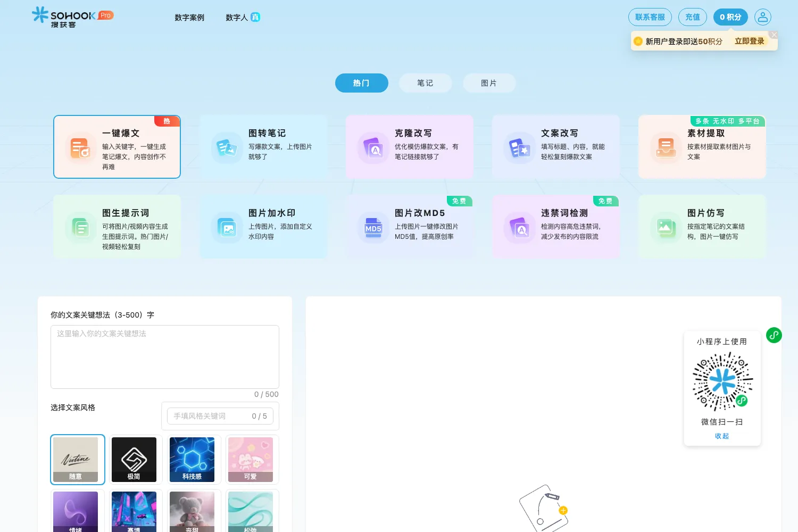The height and width of the screenshot is (532, 798).
Task: Click the 文案改写 card icon
Action: (519, 147)
